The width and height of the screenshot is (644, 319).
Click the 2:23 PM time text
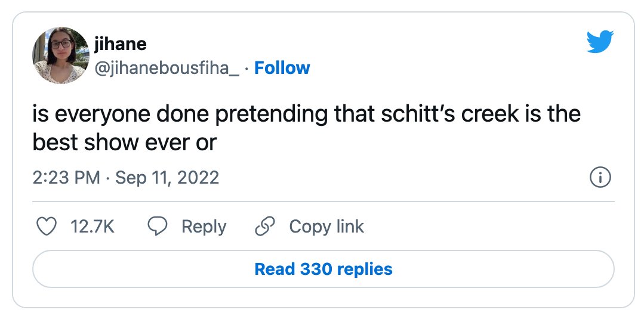click(x=66, y=178)
